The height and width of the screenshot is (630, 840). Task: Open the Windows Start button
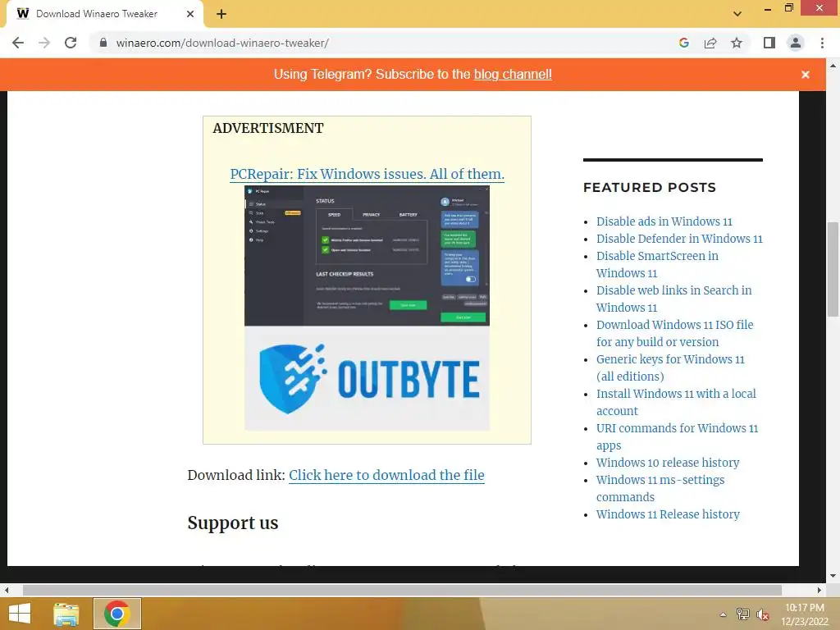coord(20,614)
